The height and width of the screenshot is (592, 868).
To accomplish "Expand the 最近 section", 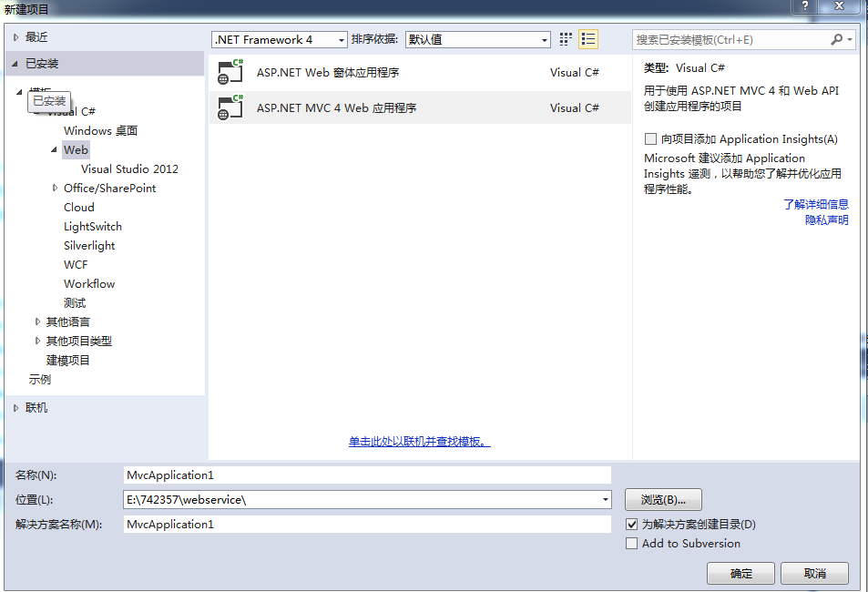I will point(16,37).
